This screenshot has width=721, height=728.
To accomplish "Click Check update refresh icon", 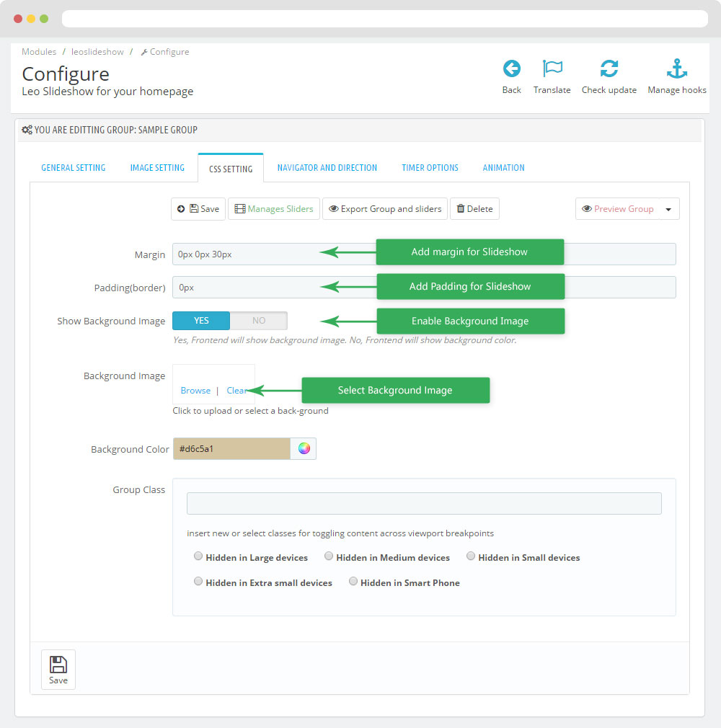I will (609, 68).
